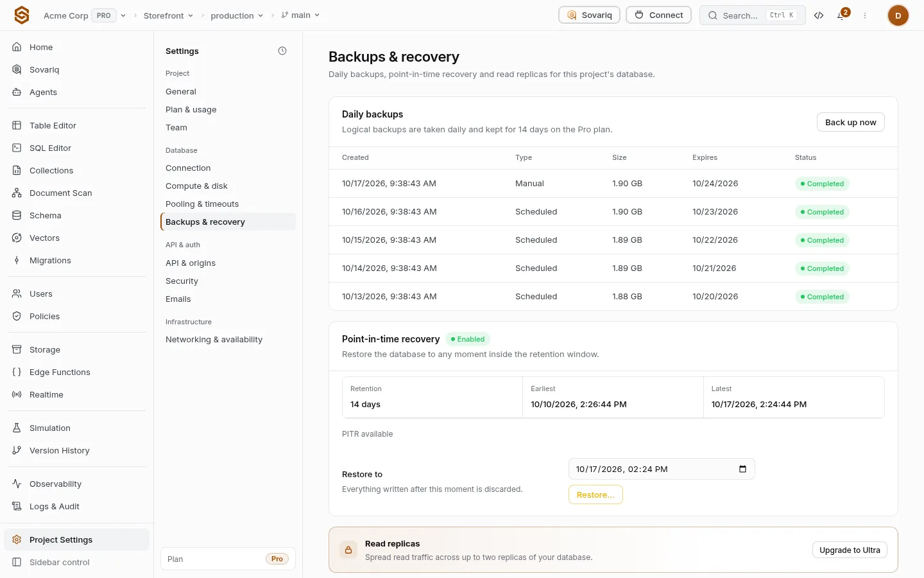Screen dimensions: 924x578
Task: Click the Manual backup type cell
Action: click(529, 184)
